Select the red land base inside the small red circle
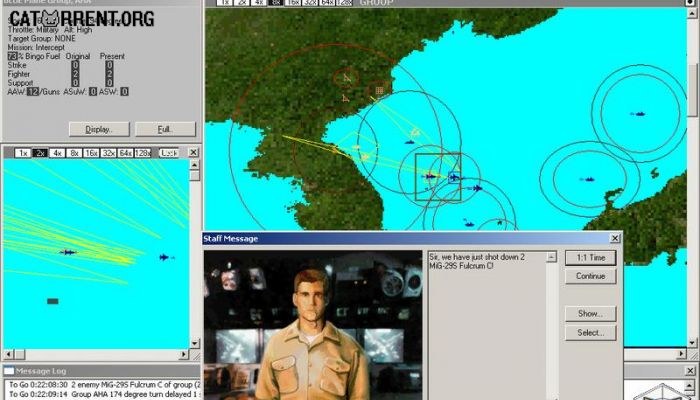This screenshot has width=700, height=400. pos(347,78)
